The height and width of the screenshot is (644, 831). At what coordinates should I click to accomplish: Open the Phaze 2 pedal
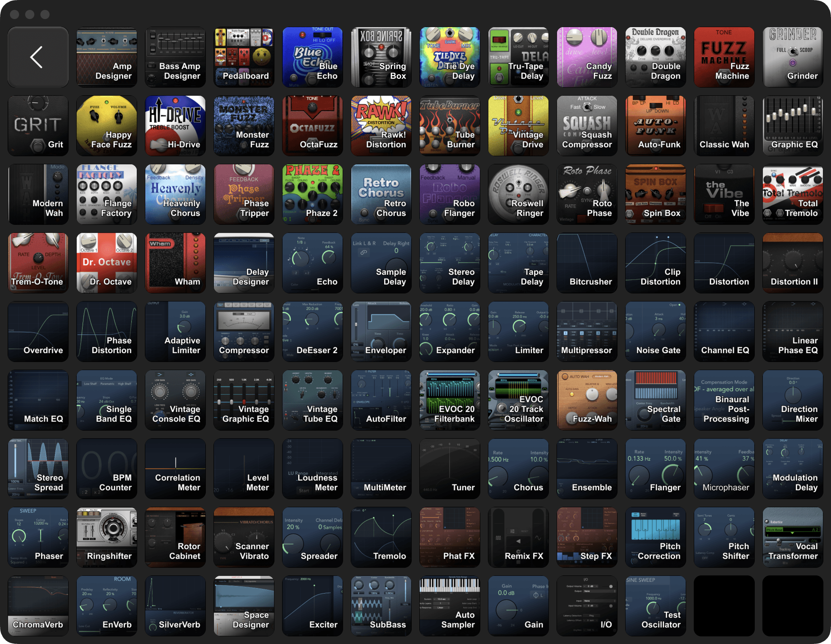tap(313, 194)
